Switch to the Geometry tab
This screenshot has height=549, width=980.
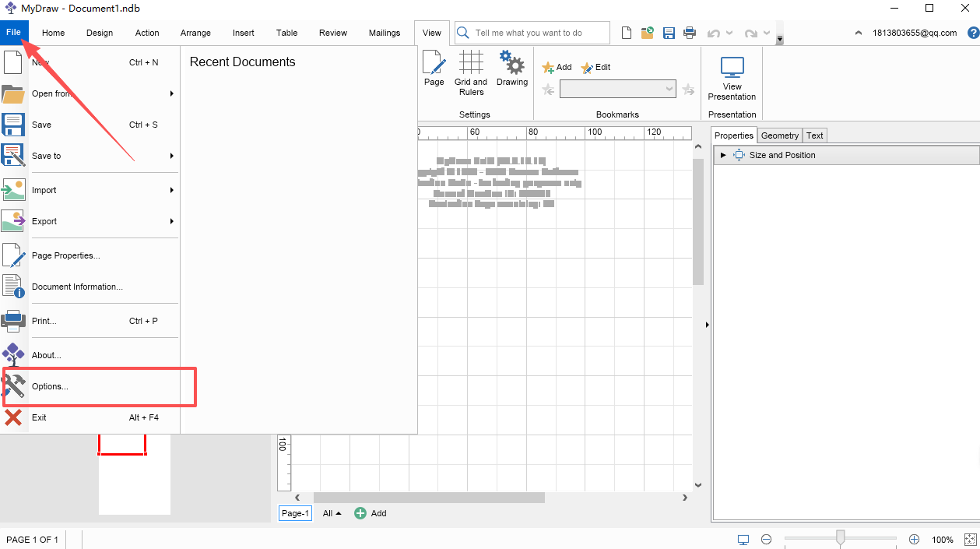779,135
